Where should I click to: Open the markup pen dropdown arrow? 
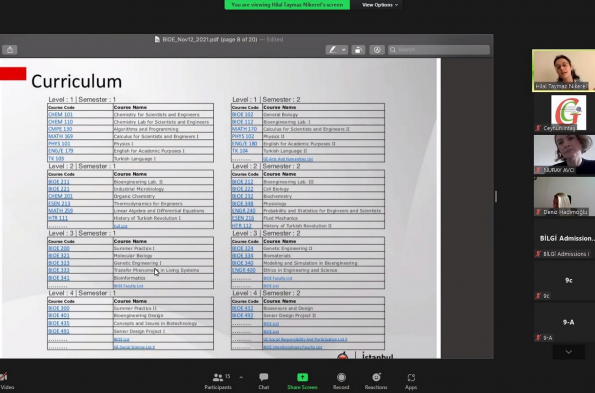pos(343,50)
